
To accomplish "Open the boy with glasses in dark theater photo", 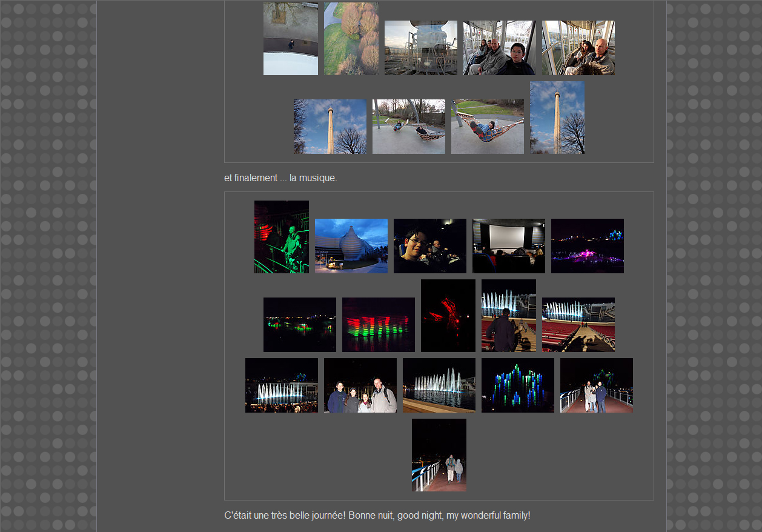I will [x=429, y=246].
